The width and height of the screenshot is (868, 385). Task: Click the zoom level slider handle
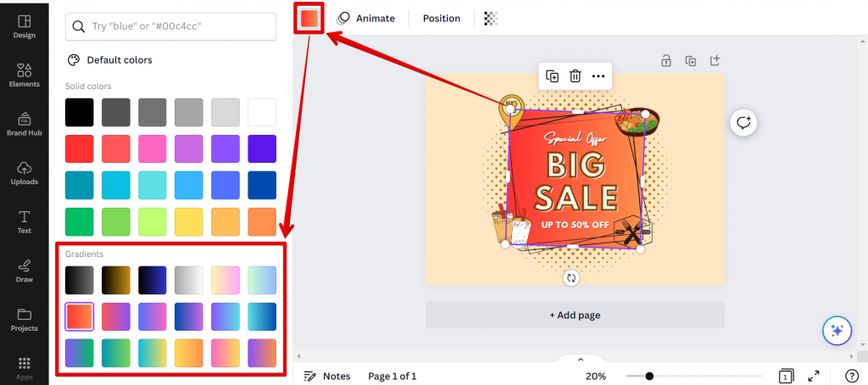click(649, 376)
